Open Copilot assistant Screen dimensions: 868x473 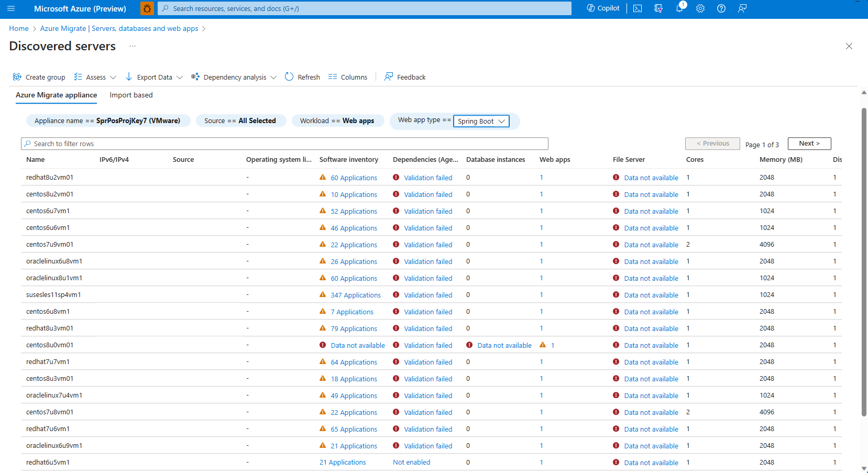603,8
